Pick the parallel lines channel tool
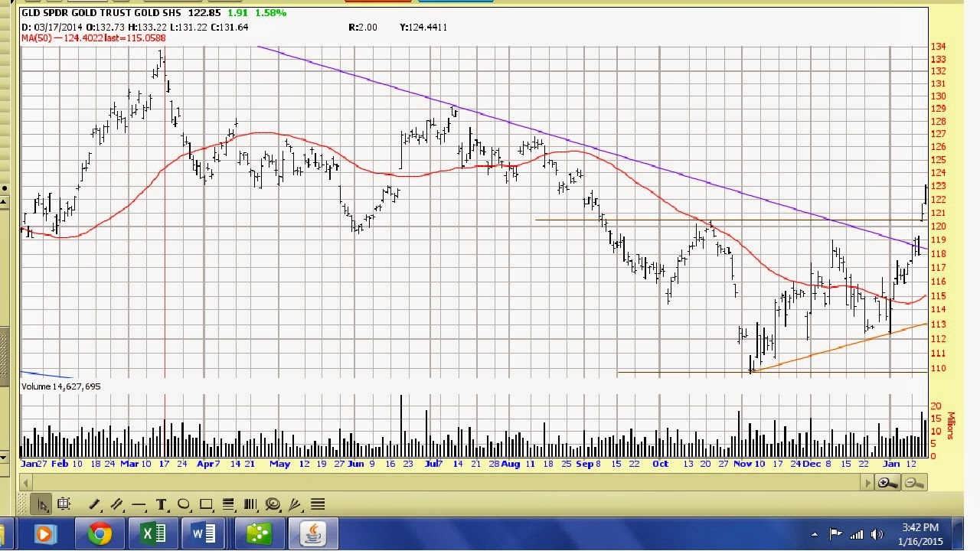Viewport: 980px width, 551px height. pyautogui.click(x=116, y=504)
